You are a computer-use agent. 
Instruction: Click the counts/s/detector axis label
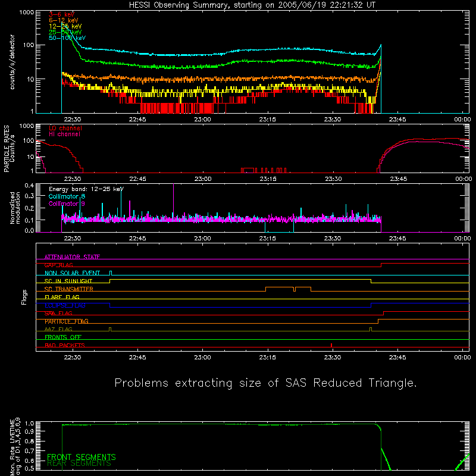pyautogui.click(x=12, y=62)
